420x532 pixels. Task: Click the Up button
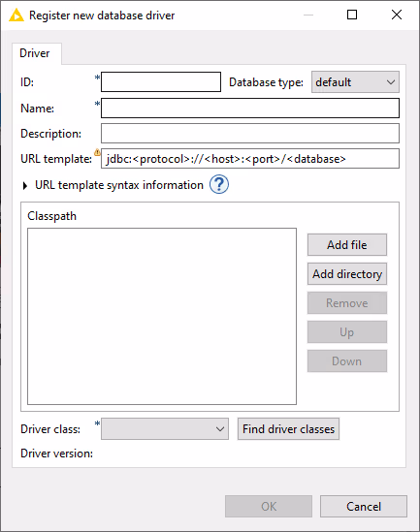pyautogui.click(x=347, y=331)
